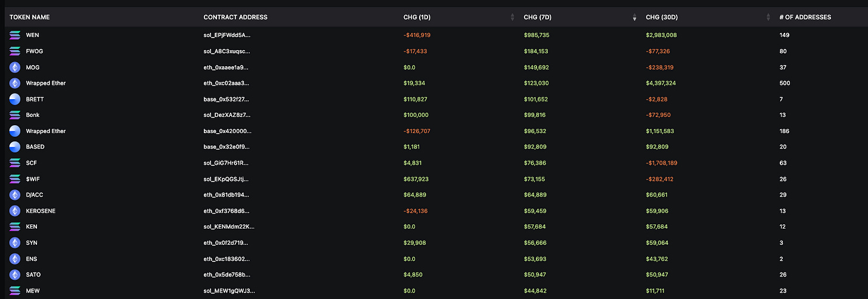Click the # OF ADDRESSES column header
Viewport: 868px width, 299px height.
(x=805, y=17)
